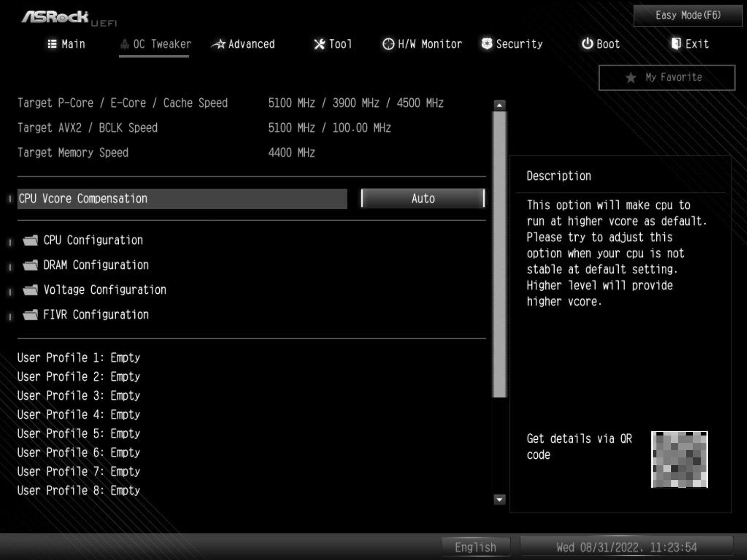
Task: Click the Exit door icon
Action: 676,43
